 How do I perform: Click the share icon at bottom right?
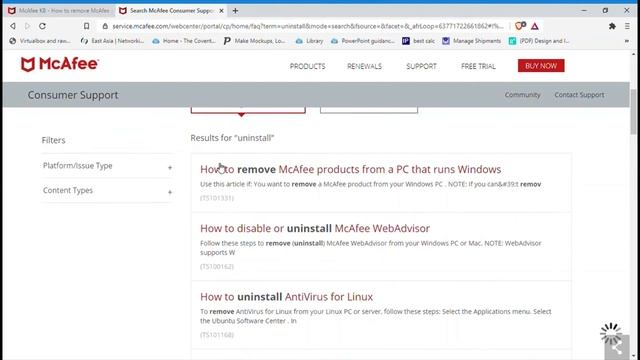(x=617, y=348)
